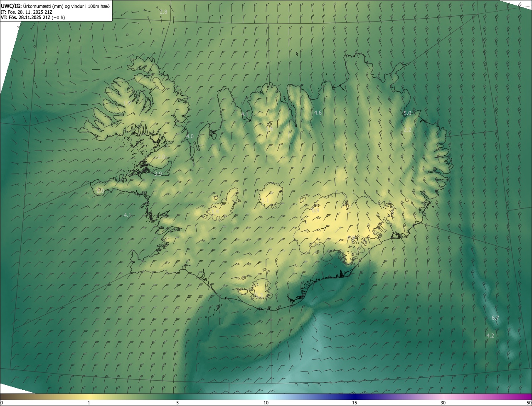Click the 4.6 value label on the map

[x=318, y=113]
